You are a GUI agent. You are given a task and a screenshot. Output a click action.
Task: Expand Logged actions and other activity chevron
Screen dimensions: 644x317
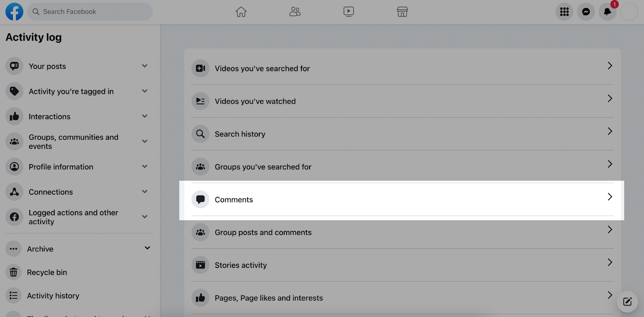point(145,217)
